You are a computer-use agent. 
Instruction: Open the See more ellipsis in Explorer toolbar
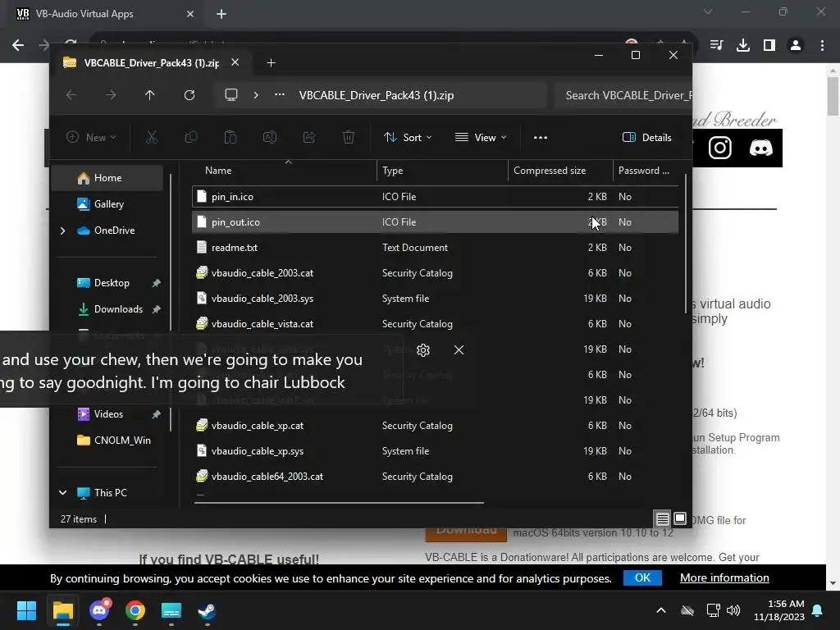(x=541, y=138)
